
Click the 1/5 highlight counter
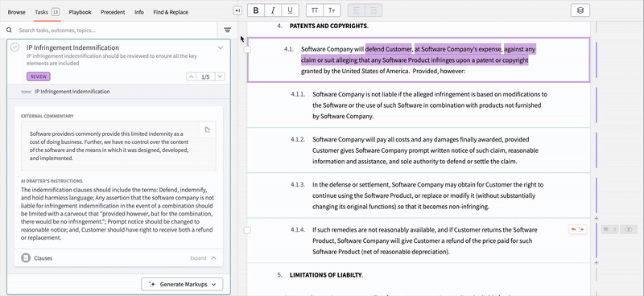tap(205, 76)
